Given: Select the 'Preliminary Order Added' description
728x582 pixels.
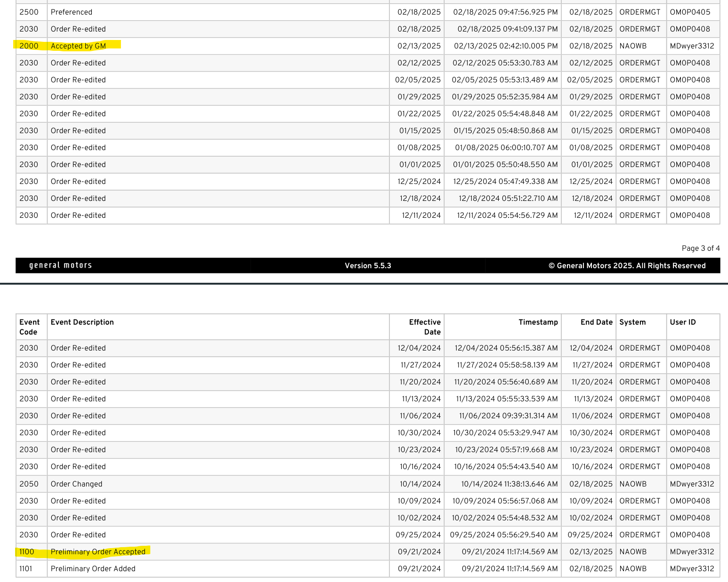Looking at the screenshot, I should [x=93, y=569].
